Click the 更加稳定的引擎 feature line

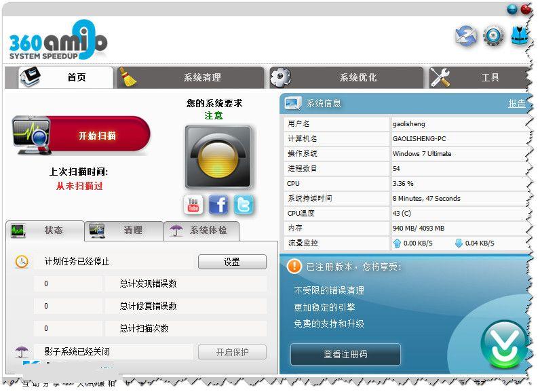[x=324, y=307]
